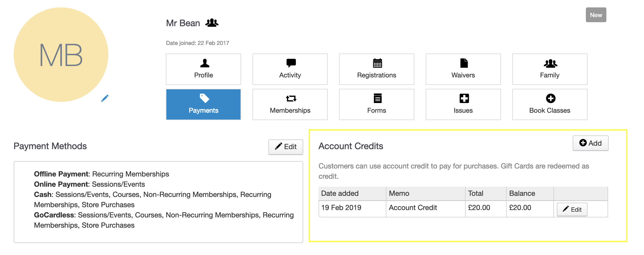Select the Payments tab
The height and width of the screenshot is (255, 644).
(x=203, y=104)
